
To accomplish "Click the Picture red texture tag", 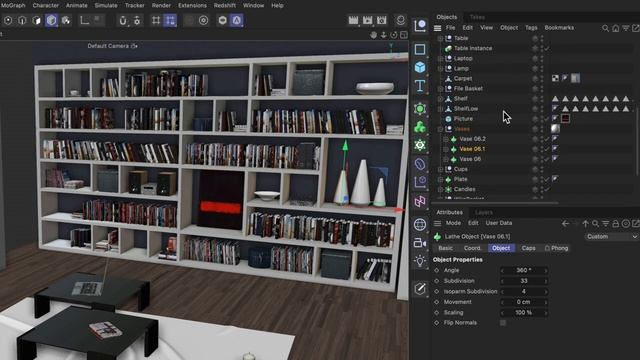I will click(x=565, y=119).
